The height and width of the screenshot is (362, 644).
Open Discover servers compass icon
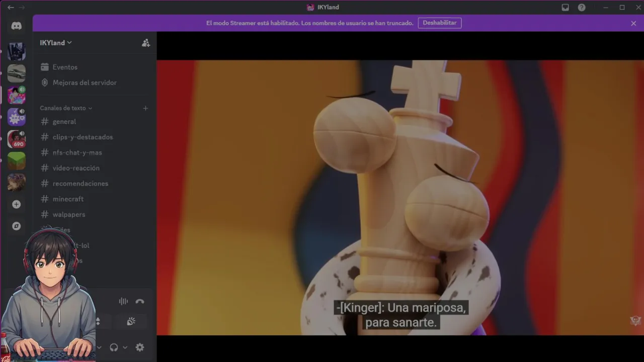point(17,226)
